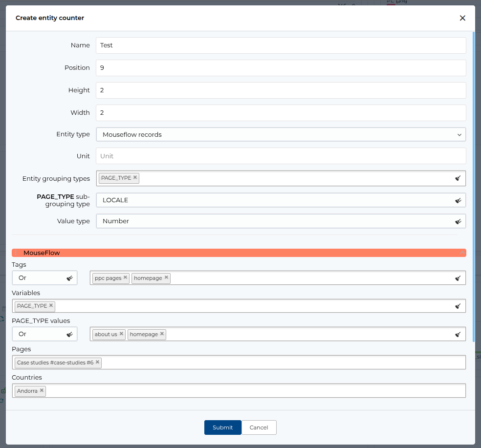The image size is (481, 448).
Task: Cancel creating the entity counter
Action: pyautogui.click(x=259, y=427)
